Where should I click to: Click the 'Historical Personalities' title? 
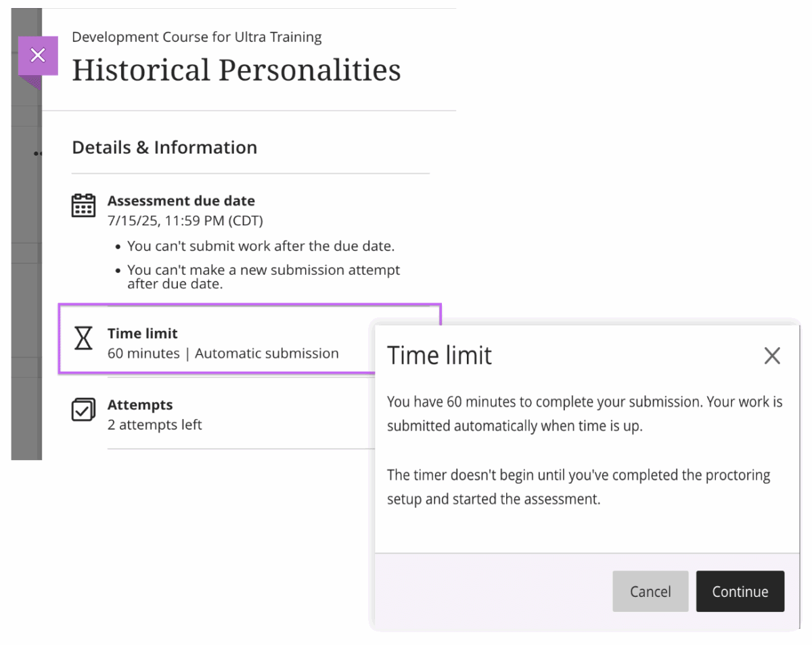236,70
